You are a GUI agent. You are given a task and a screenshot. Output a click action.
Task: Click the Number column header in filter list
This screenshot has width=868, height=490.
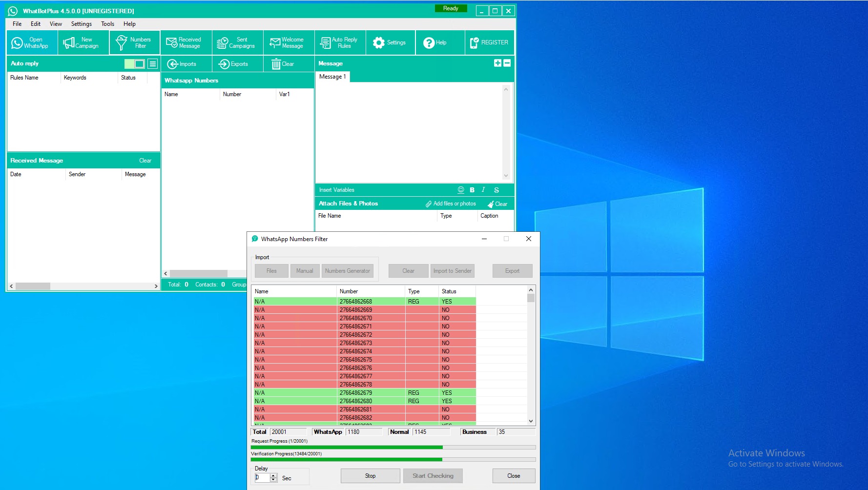pyautogui.click(x=371, y=291)
